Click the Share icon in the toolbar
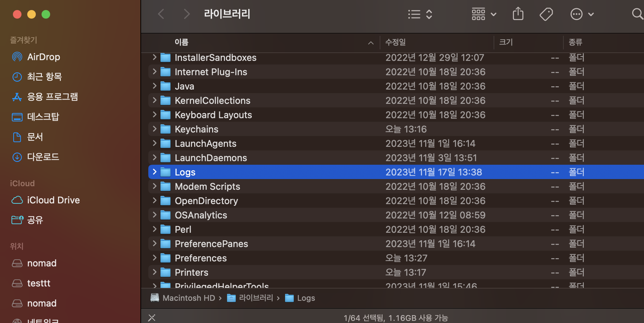This screenshot has width=644, height=323. (518, 14)
